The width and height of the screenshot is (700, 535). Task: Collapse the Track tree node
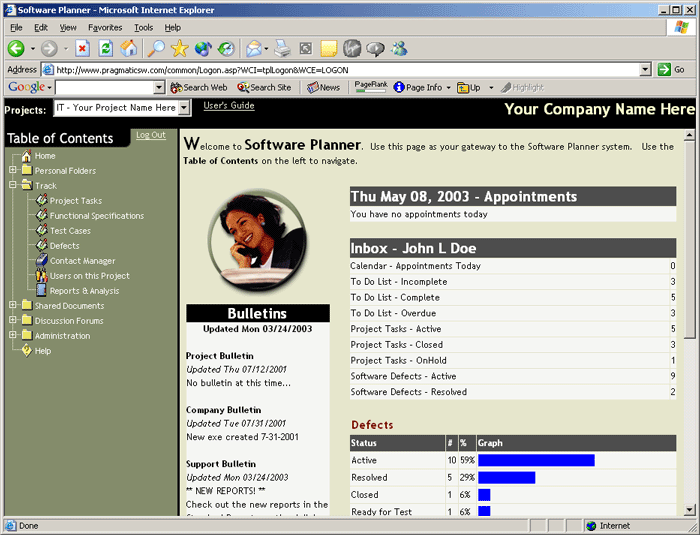click(12, 185)
